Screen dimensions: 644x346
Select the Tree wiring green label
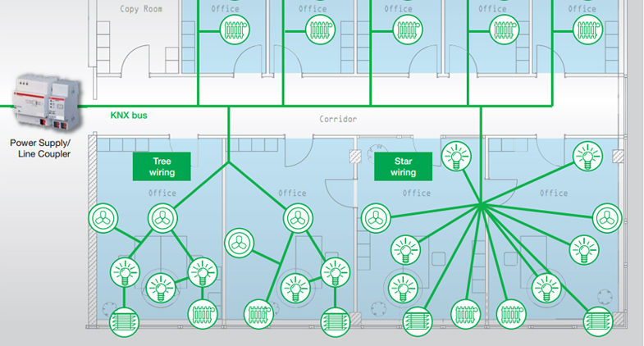pyautogui.click(x=162, y=166)
